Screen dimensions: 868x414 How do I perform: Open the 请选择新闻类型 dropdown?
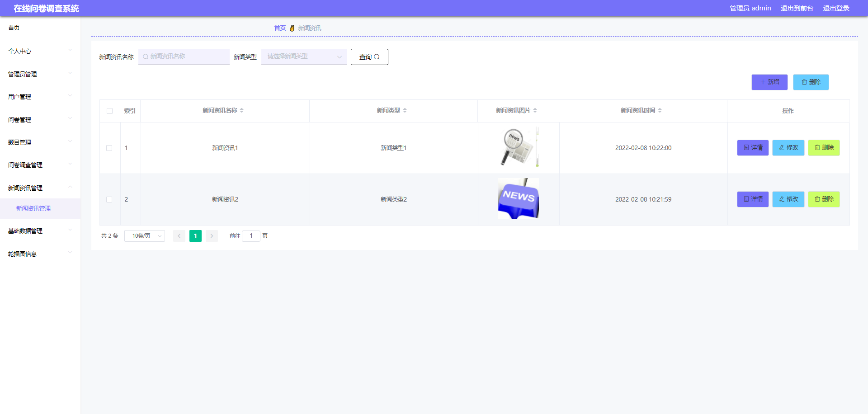pos(303,56)
